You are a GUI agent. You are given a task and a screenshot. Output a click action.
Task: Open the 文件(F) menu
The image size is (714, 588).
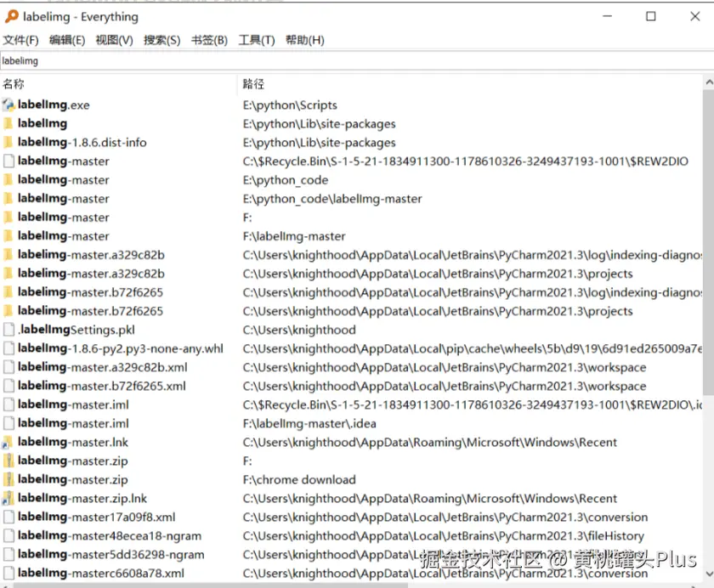(x=20, y=40)
